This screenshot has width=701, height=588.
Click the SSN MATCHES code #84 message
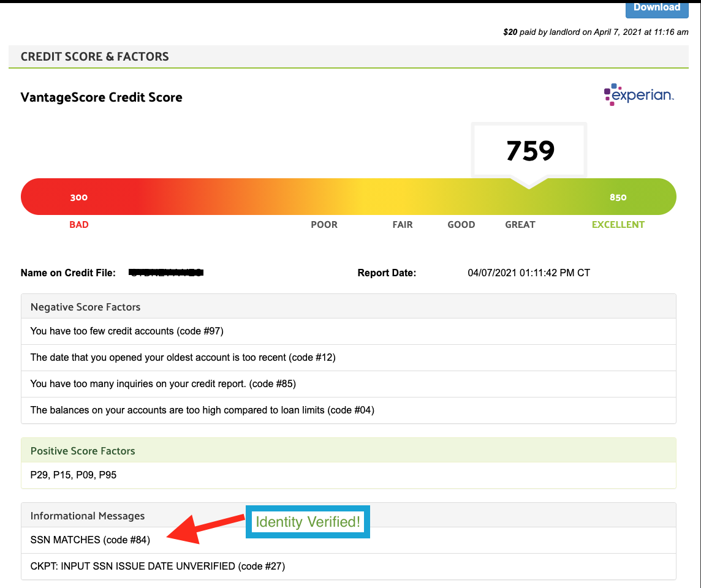point(90,540)
